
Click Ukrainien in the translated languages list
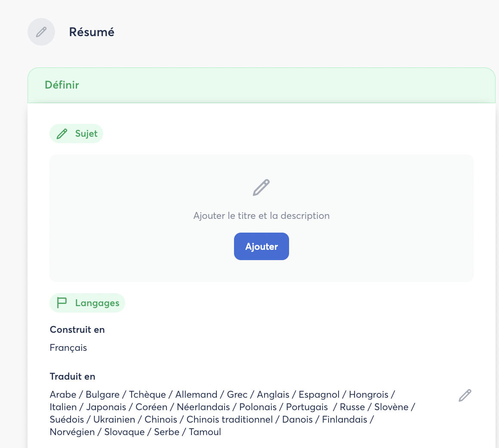pos(114,420)
